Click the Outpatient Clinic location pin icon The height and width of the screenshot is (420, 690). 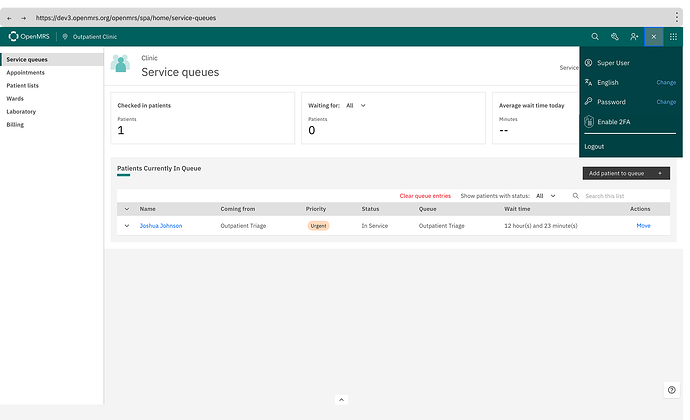point(65,37)
